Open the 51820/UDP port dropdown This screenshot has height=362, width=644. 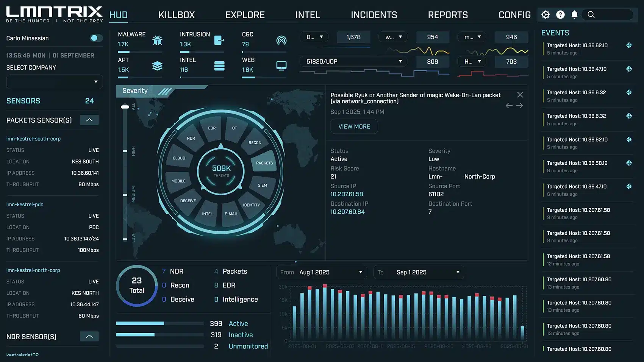pos(353,61)
